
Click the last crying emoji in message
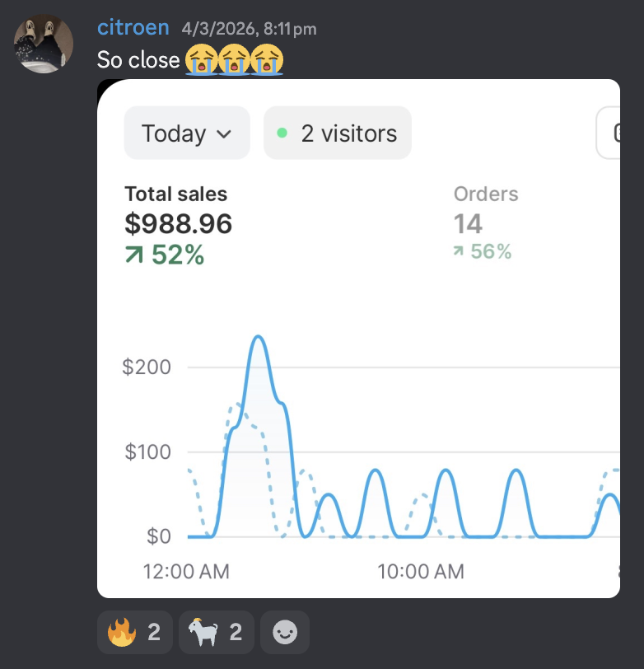[x=267, y=59]
